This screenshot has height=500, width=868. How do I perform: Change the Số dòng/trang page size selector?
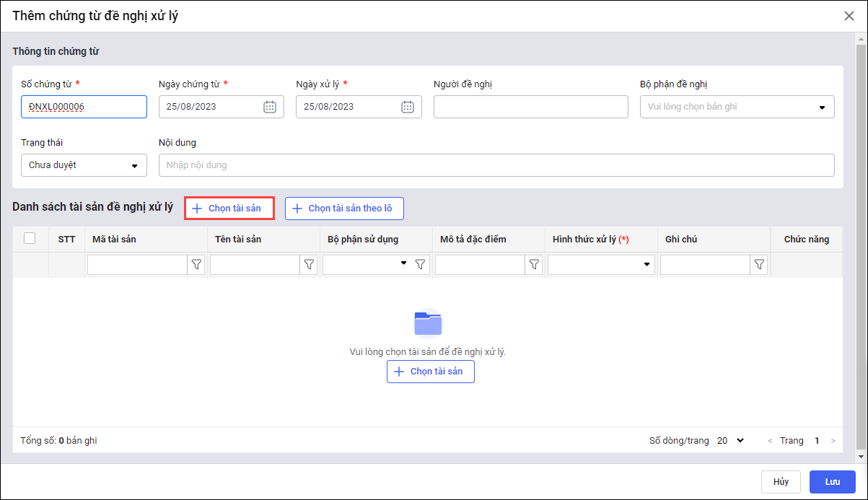[730, 440]
